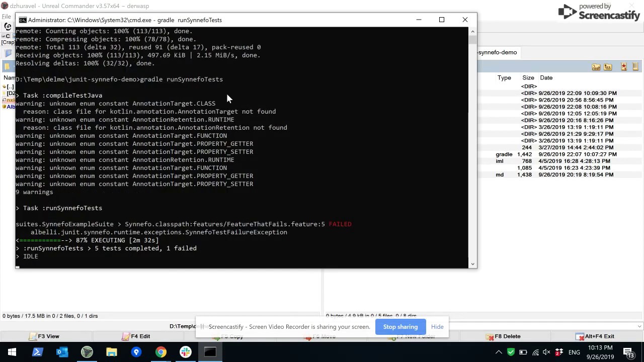644x362 pixels.
Task: Open the taskbar clock showing 10:13 PM
Action: [x=600, y=352]
